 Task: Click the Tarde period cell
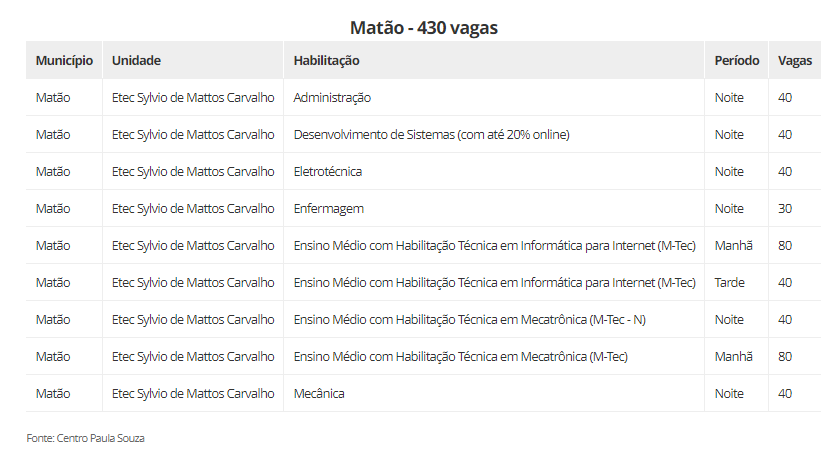(731, 283)
